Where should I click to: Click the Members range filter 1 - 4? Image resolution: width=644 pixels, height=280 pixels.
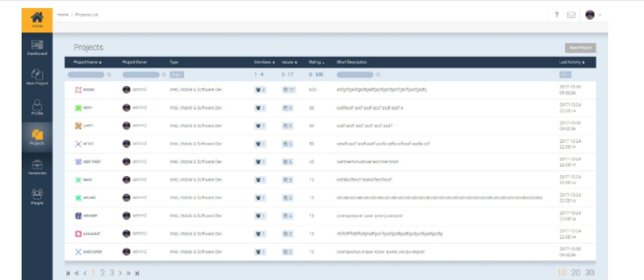point(259,74)
